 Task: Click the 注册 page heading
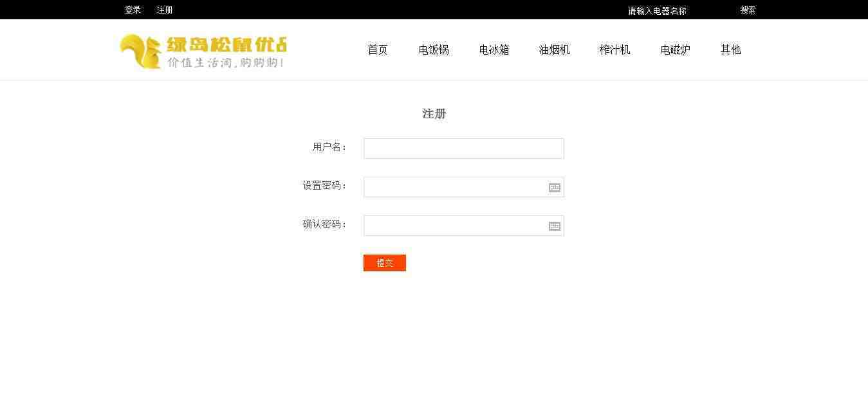point(434,114)
